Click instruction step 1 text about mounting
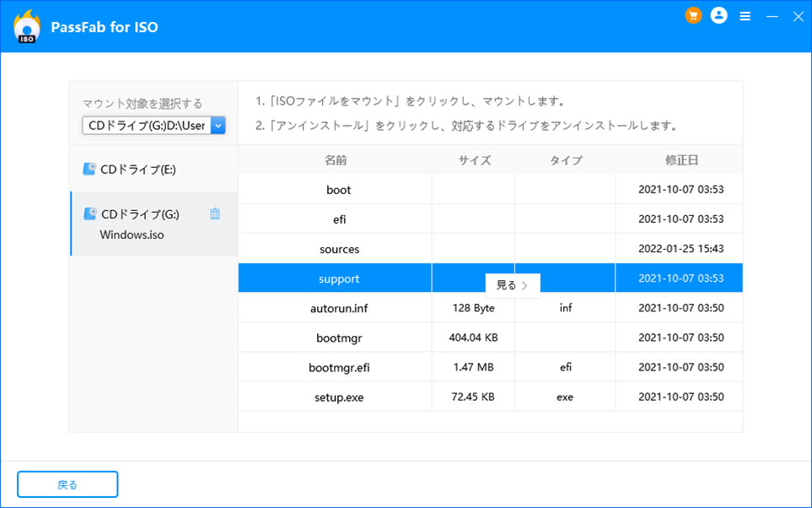The width and height of the screenshot is (812, 508). (410, 101)
